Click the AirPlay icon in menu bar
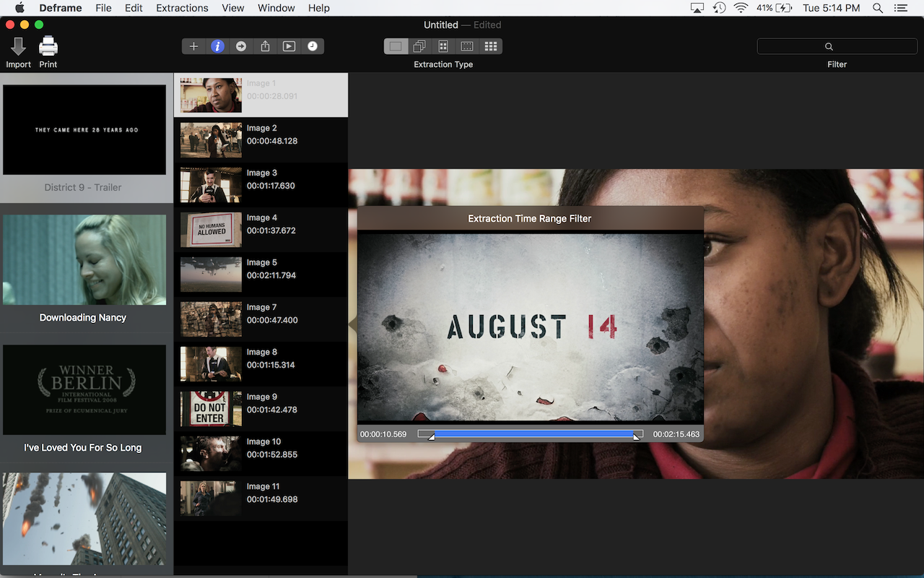Viewport: 924px width, 578px height. [x=697, y=8]
